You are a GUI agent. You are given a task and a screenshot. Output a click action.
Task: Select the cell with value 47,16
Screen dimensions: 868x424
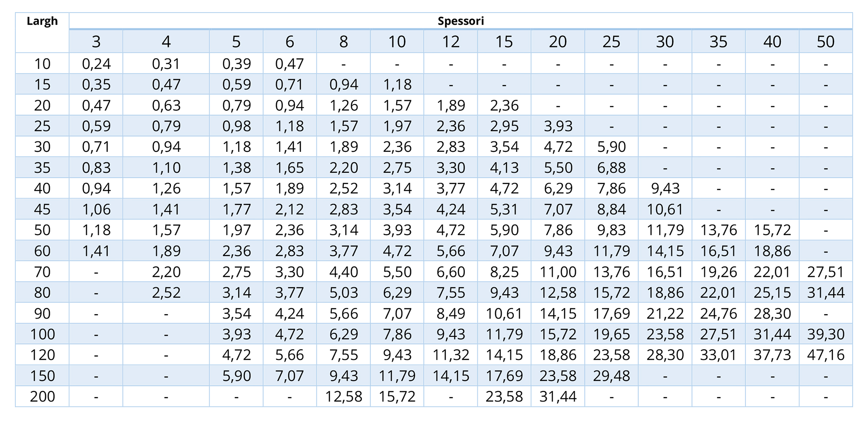(x=825, y=355)
